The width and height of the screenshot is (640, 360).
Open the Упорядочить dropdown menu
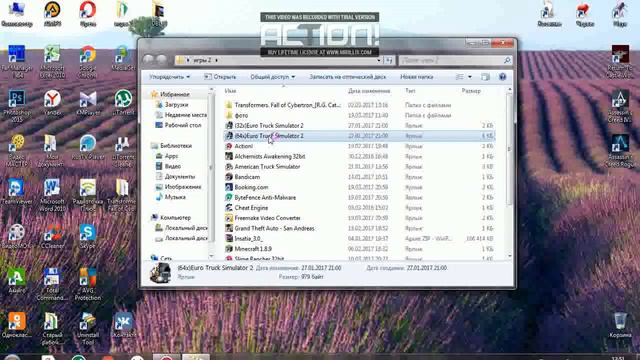click(169, 77)
